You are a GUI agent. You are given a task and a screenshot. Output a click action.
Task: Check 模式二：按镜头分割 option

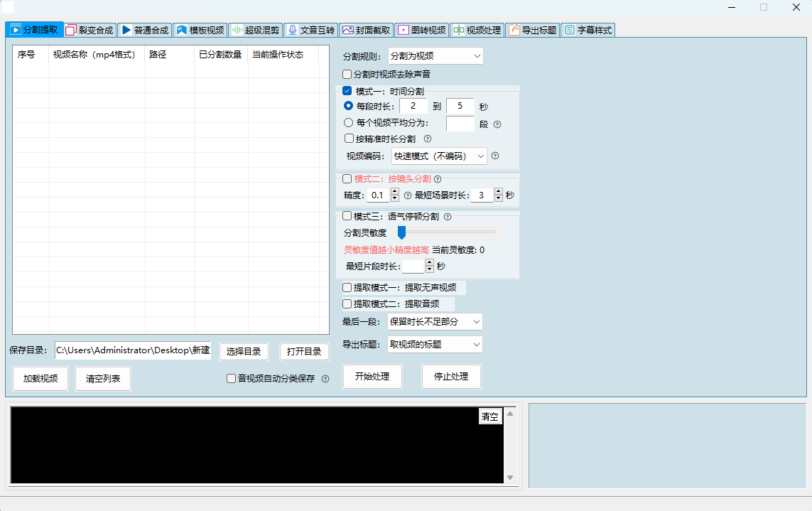pyautogui.click(x=347, y=179)
